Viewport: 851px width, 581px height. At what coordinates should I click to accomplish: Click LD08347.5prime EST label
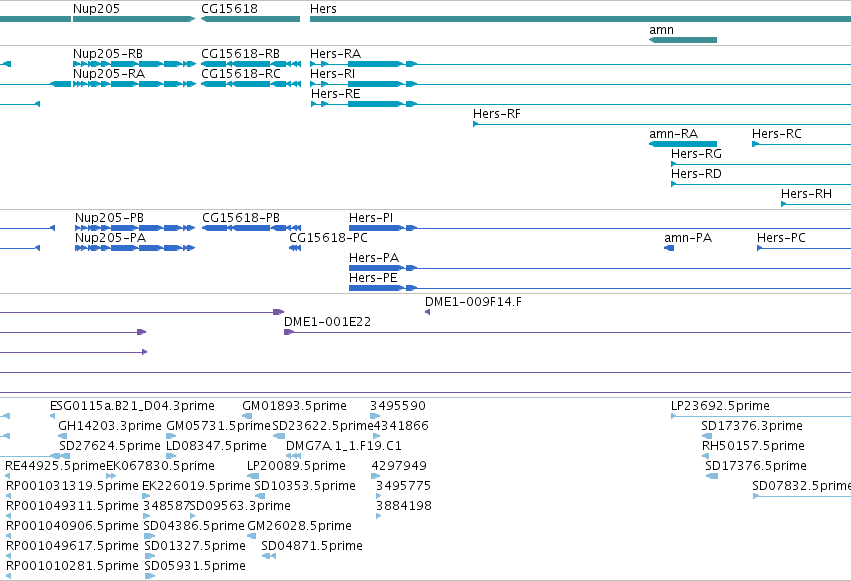click(x=216, y=446)
